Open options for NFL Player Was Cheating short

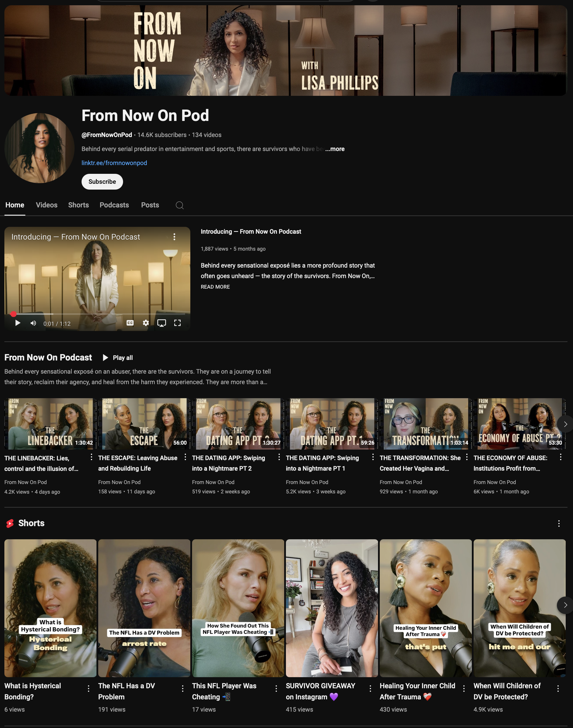pos(276,689)
